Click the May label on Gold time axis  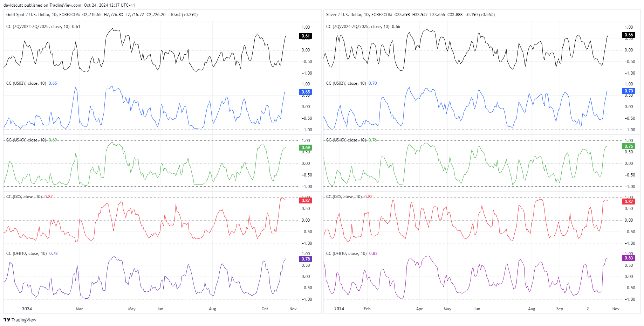click(x=132, y=309)
